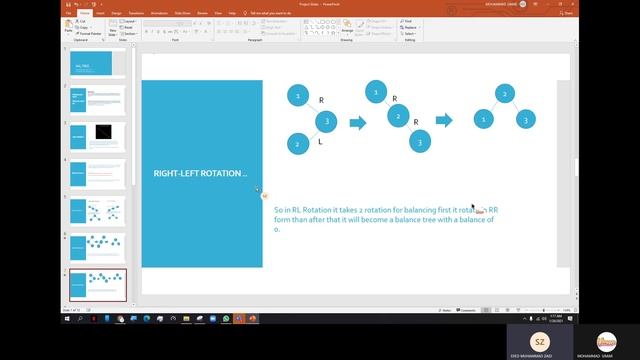Viewport: 640px width, 360px height.
Task: Open Windows taskbar search
Action: (80, 319)
